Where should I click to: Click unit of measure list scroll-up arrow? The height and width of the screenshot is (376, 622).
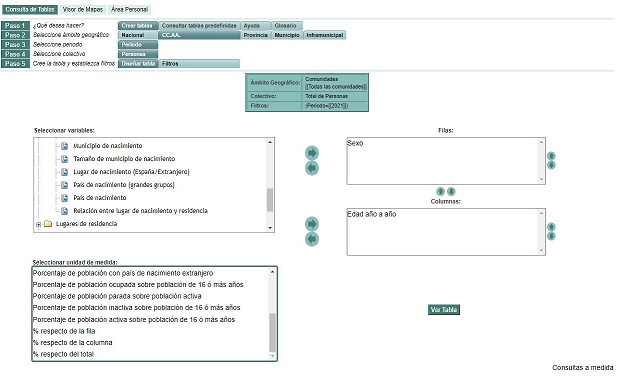click(272, 272)
